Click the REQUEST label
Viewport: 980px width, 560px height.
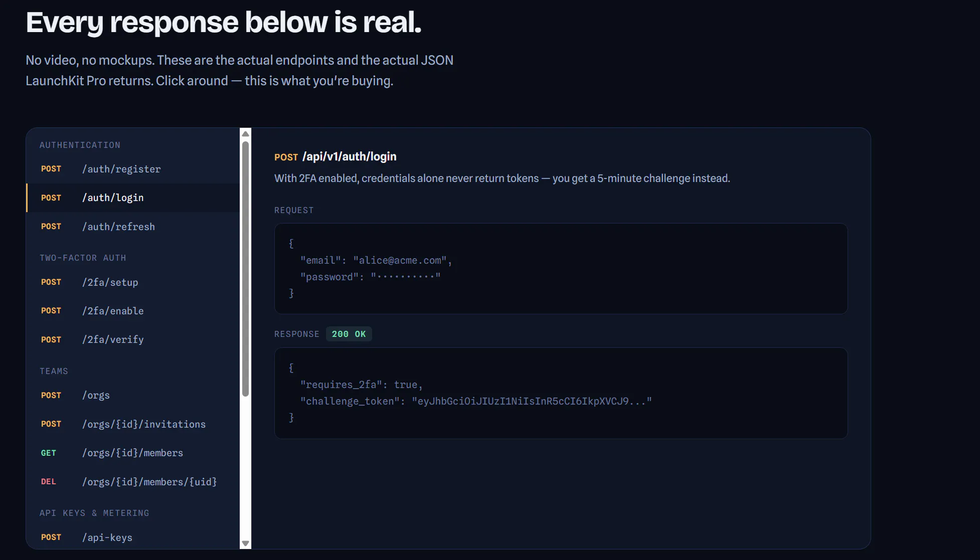coord(294,210)
